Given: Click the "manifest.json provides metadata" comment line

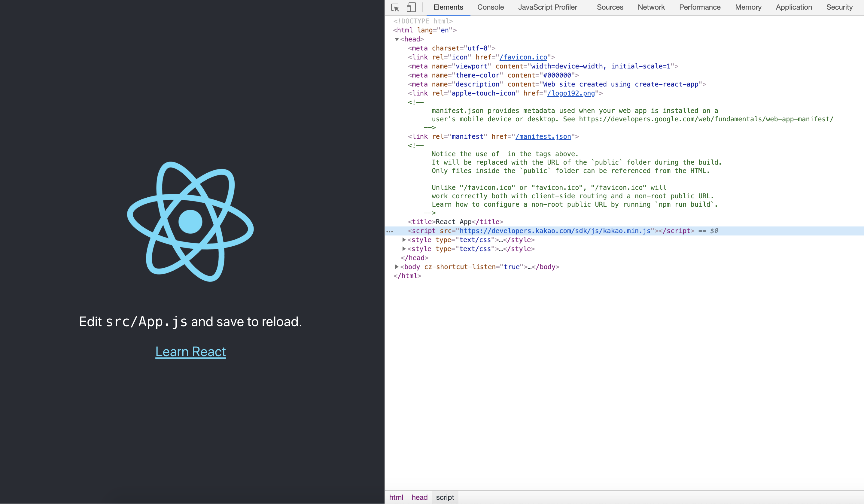Looking at the screenshot, I should coord(575,111).
